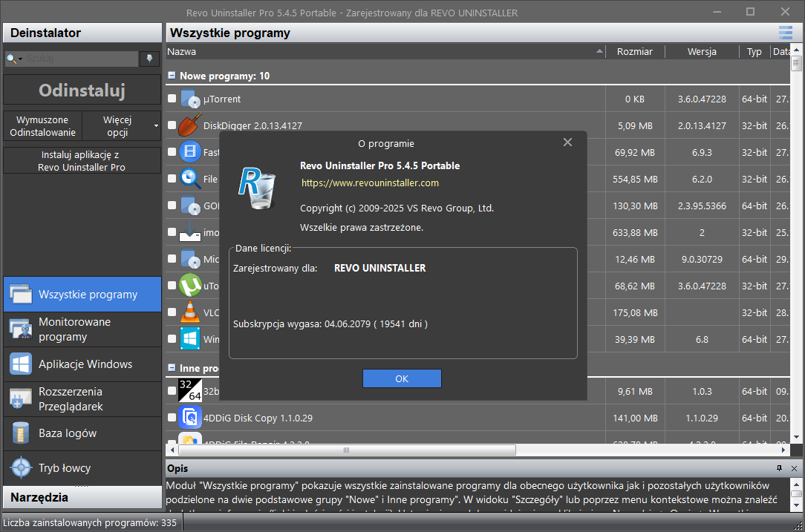
Task: Sort by Rozmiar column
Action: [634, 52]
